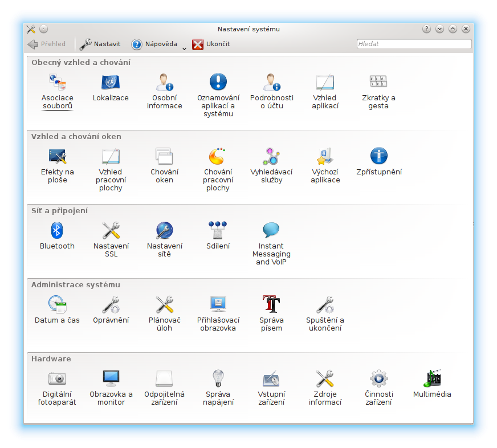Open Nastavení sítě
This screenshot has width=497, height=448.
[x=165, y=240]
